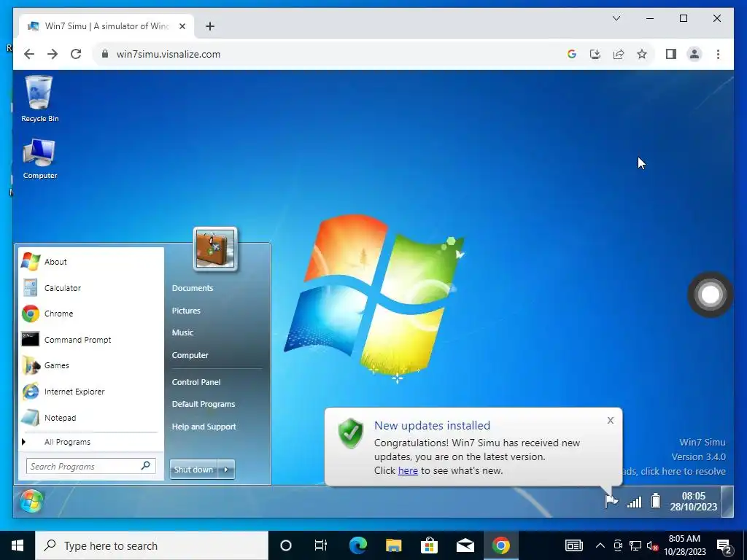Click the battery tray icon in simulator
Viewport: 747px width, 560px height.
pos(656,501)
